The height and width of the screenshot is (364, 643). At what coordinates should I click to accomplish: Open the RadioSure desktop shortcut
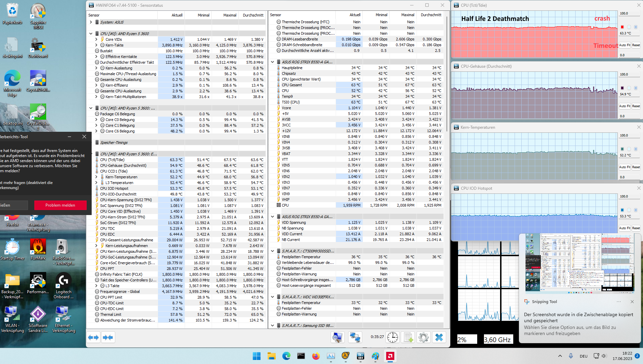64,252
